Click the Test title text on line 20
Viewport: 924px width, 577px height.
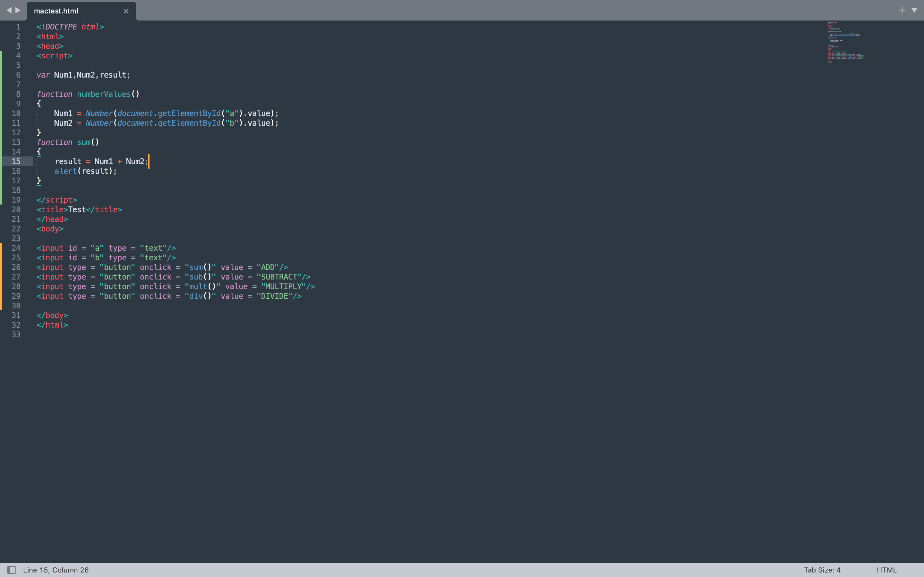76,209
